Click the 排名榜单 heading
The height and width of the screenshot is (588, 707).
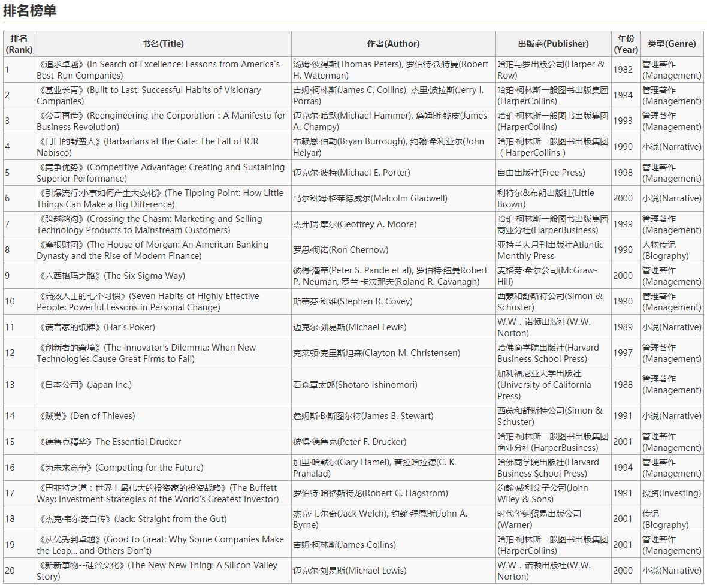[29, 10]
